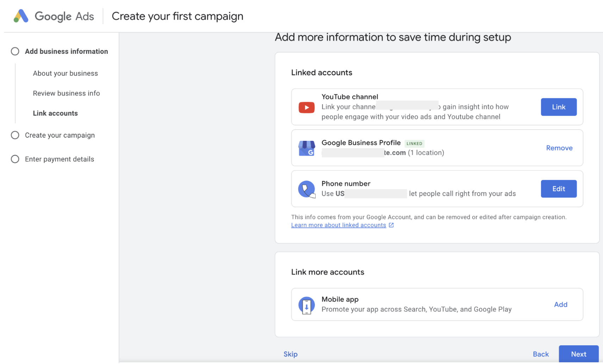Open Learn more about linked accounts
603x364 pixels.
pyautogui.click(x=338, y=225)
